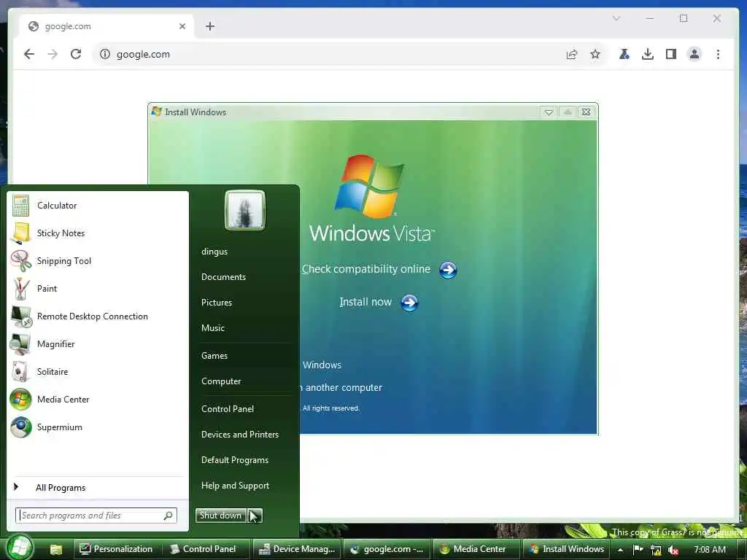Viewport: 747px width, 560px height.
Task: Open the browser three-dot menu
Action: 718,54
